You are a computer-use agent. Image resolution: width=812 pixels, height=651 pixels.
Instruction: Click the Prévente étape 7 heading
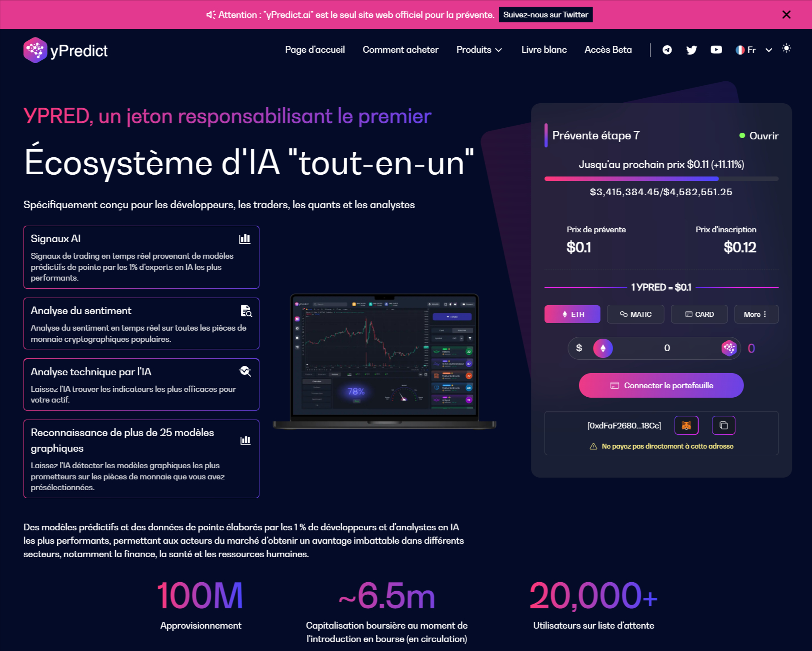(x=596, y=135)
